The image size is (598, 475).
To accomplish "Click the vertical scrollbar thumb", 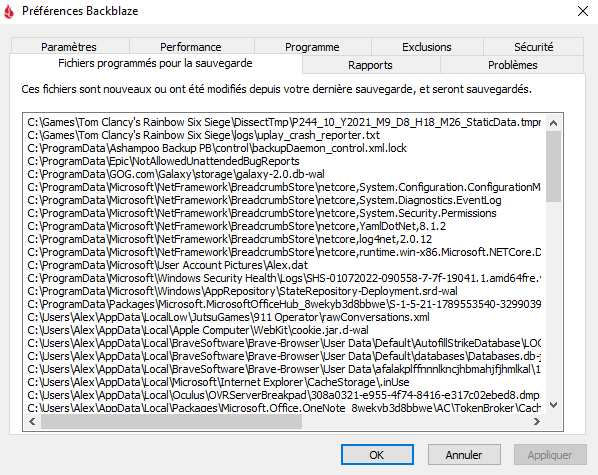I will coord(553,166).
